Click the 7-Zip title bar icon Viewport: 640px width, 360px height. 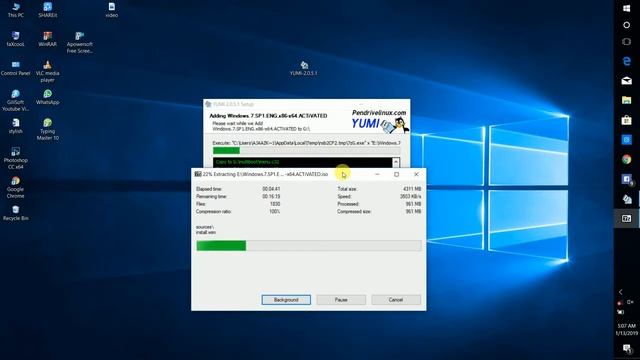click(198, 174)
